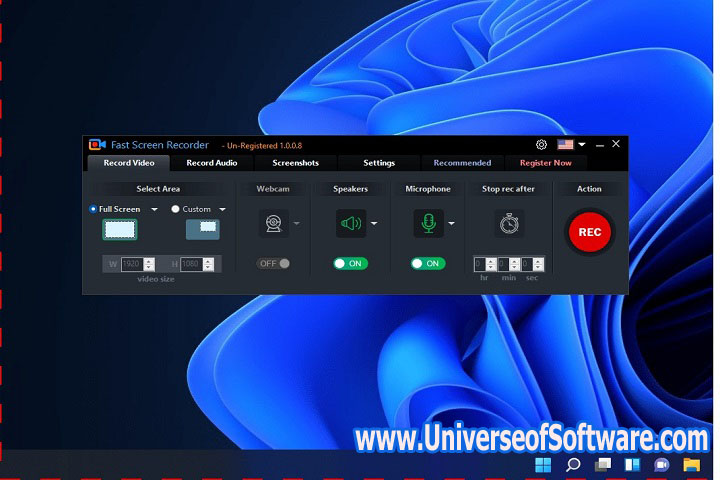Click the 'Un-Registered 1.0.0.8' text

(264, 146)
